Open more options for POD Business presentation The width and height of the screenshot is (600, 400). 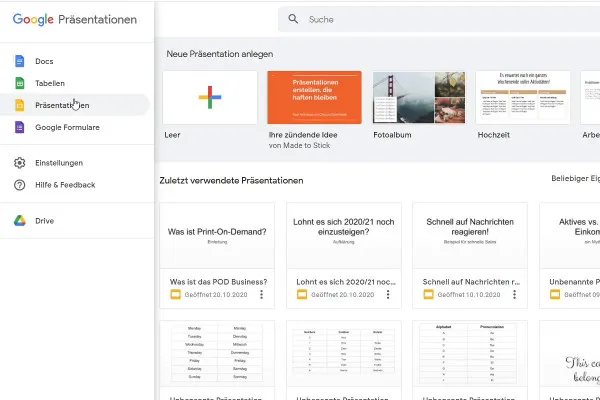tap(261, 294)
